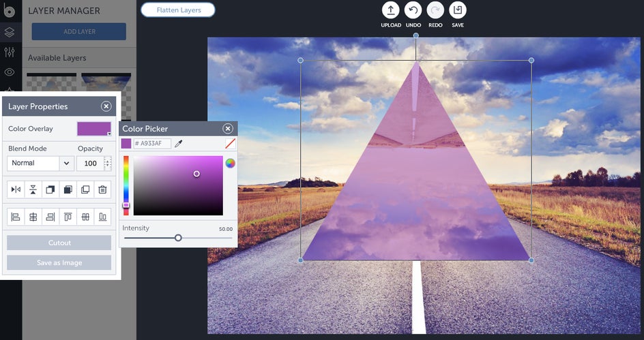Image resolution: width=644 pixels, height=340 pixels.
Task: Click the Intensity value 50.00
Action: click(226, 229)
